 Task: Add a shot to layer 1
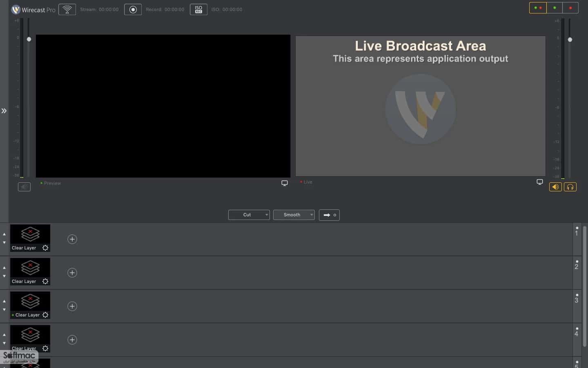point(72,239)
